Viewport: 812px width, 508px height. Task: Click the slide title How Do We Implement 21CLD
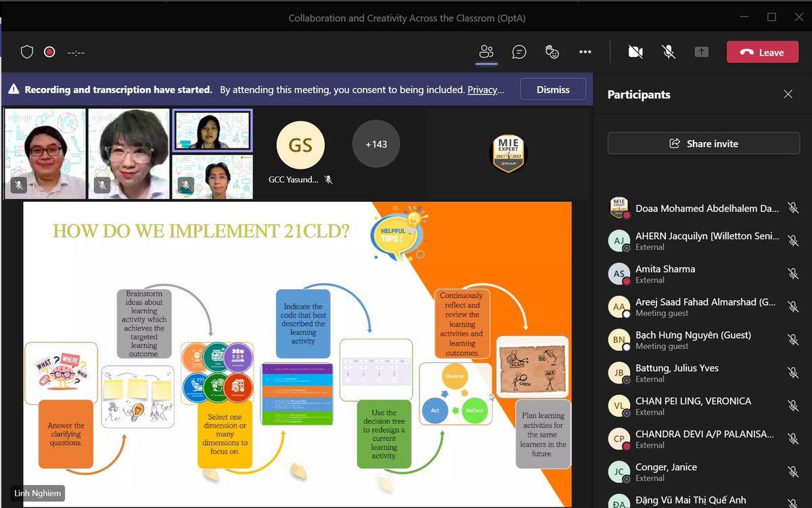point(201,231)
